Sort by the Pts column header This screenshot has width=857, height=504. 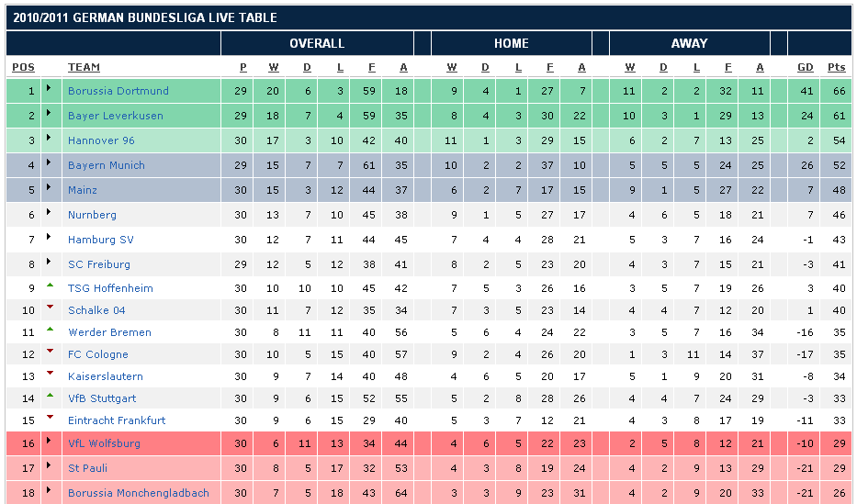[x=836, y=67]
